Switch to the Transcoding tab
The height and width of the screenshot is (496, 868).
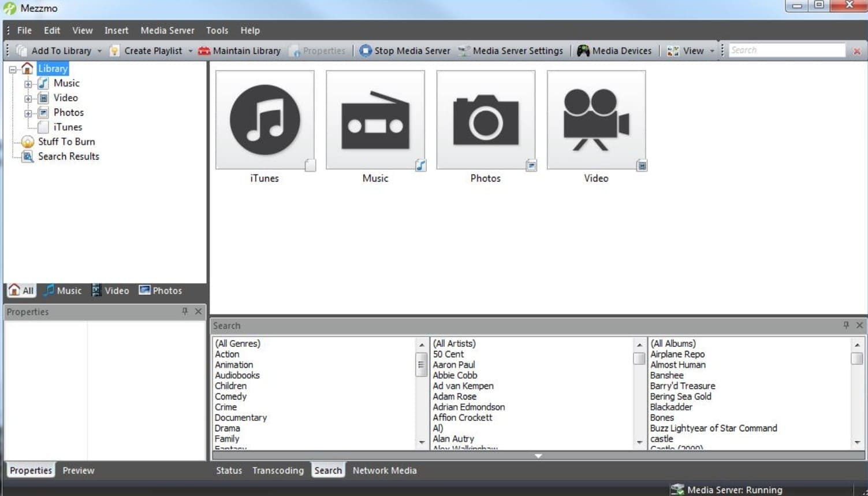click(x=278, y=471)
